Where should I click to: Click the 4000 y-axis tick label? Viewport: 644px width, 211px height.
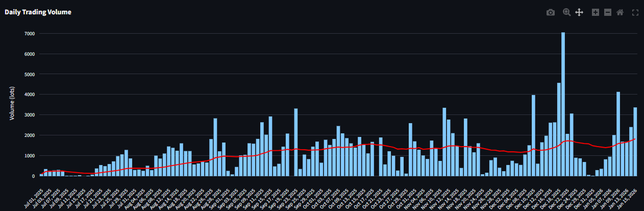tap(30, 94)
